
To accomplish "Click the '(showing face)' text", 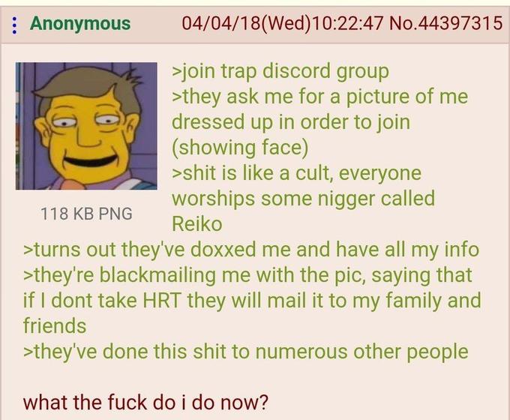I will tap(240, 148).
